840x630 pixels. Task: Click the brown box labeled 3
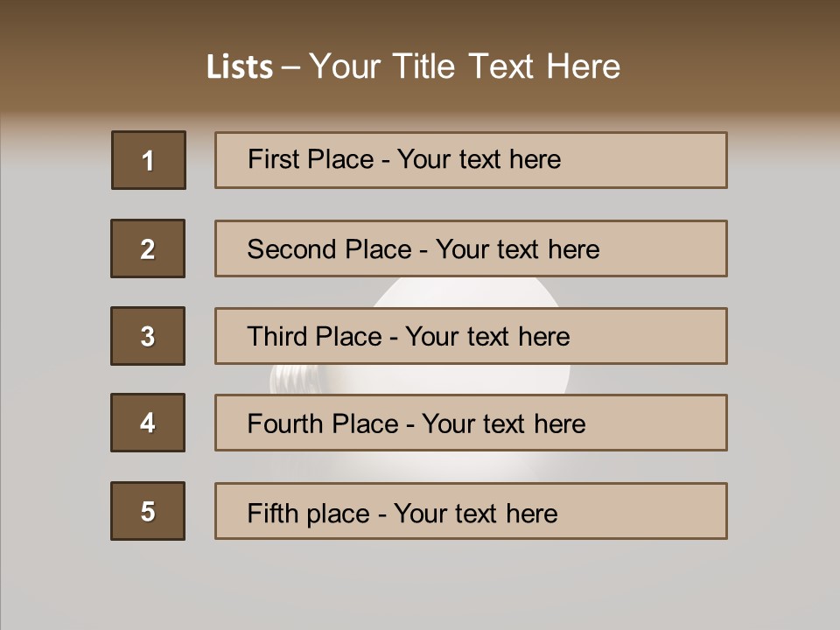[x=148, y=336]
